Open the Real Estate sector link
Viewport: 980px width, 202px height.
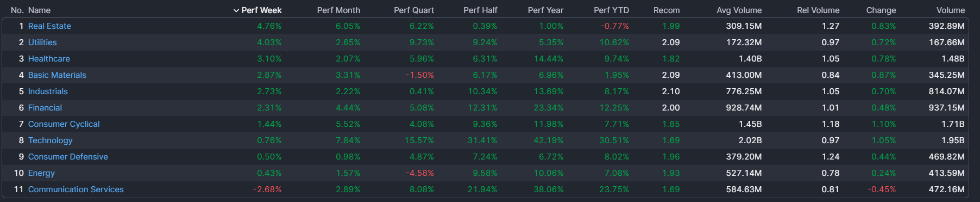pyautogui.click(x=49, y=26)
